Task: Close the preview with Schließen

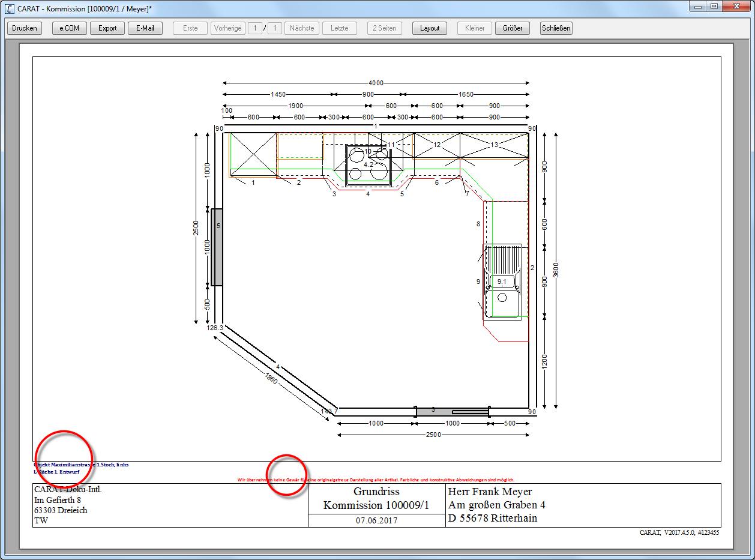Action: 556,28
